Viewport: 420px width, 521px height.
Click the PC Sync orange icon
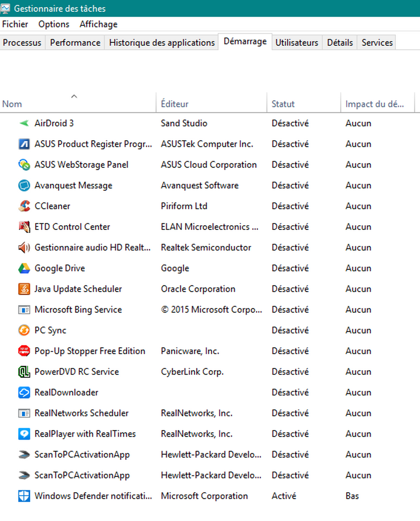[x=24, y=330]
